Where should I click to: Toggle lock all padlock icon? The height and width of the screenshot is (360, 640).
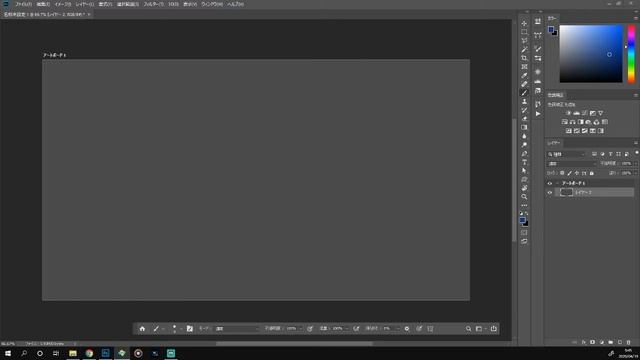(x=592, y=173)
